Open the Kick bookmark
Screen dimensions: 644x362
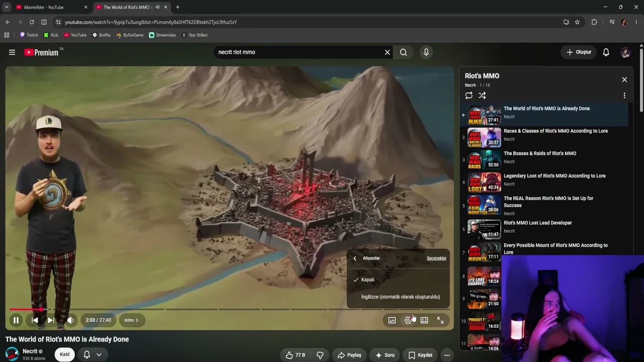51,35
